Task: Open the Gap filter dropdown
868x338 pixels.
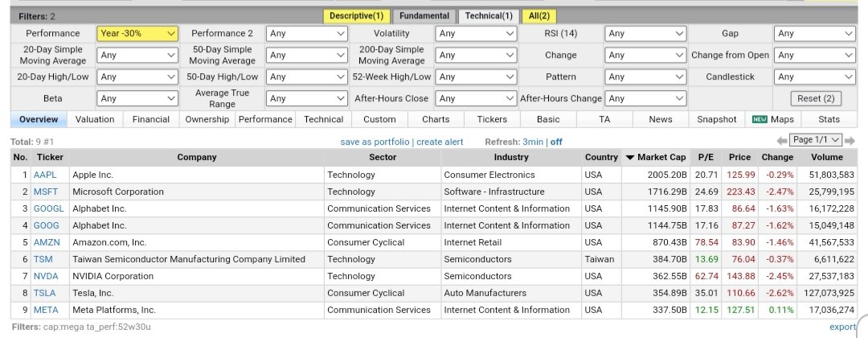Action: 815,33
